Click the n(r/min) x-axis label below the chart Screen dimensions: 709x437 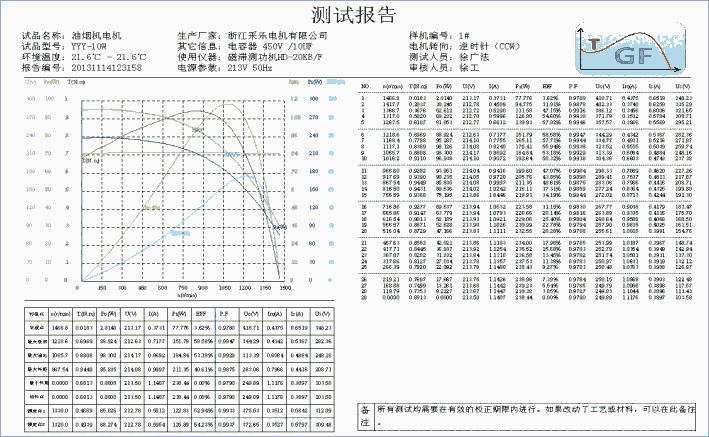(187, 295)
